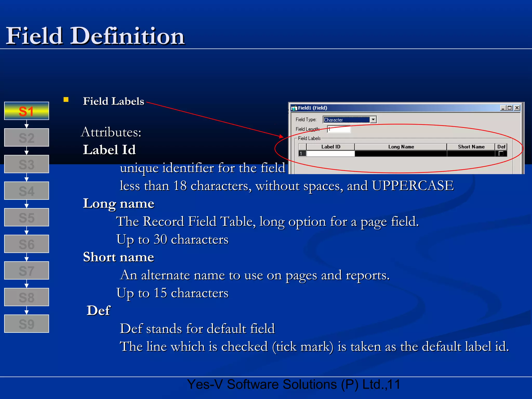Select the S9 step box
The height and width of the screenshot is (399, 532).
point(26,324)
